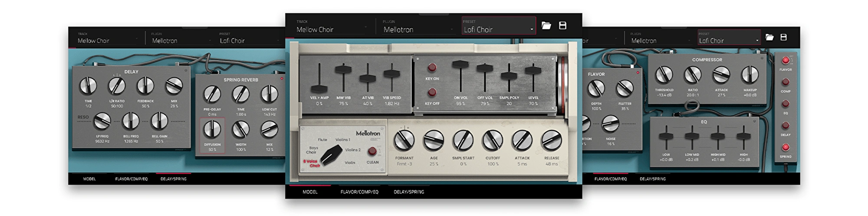
Task: Click the SMPL POLY fader handle
Action: click(x=509, y=76)
